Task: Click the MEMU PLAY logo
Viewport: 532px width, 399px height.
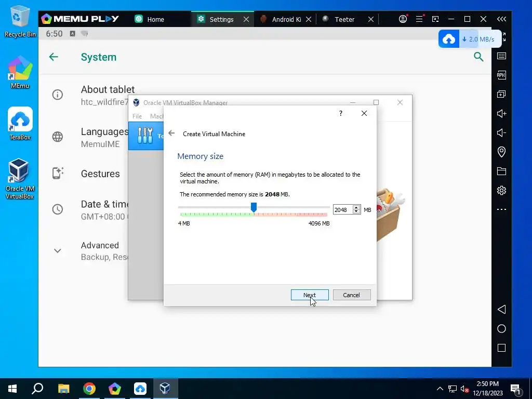Action: tap(80, 19)
